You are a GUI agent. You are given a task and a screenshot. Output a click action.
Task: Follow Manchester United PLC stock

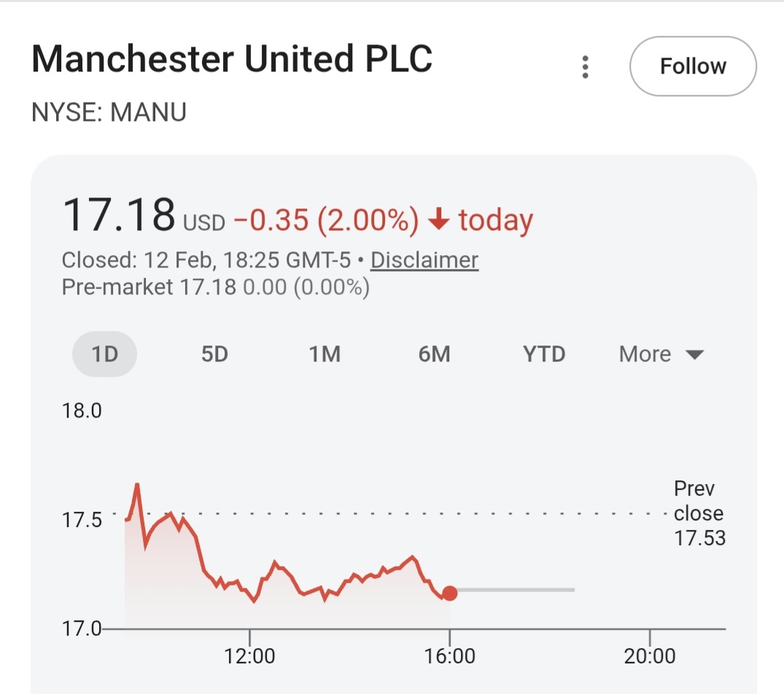[x=692, y=66]
